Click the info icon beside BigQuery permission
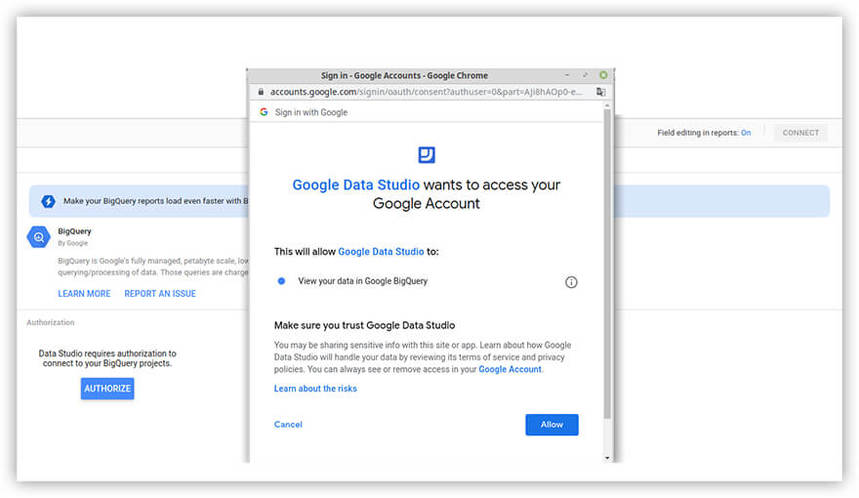 (x=571, y=282)
